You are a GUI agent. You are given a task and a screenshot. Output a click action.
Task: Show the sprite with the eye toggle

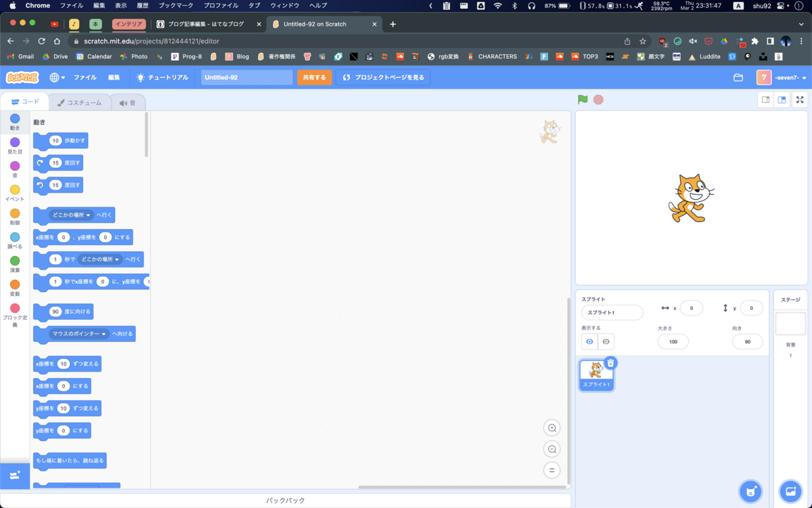(x=589, y=341)
